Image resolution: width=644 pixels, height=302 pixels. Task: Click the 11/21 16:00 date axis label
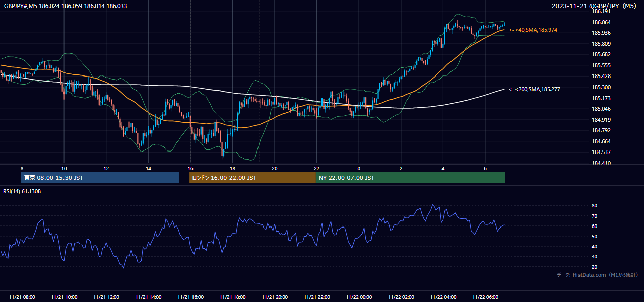(190, 297)
